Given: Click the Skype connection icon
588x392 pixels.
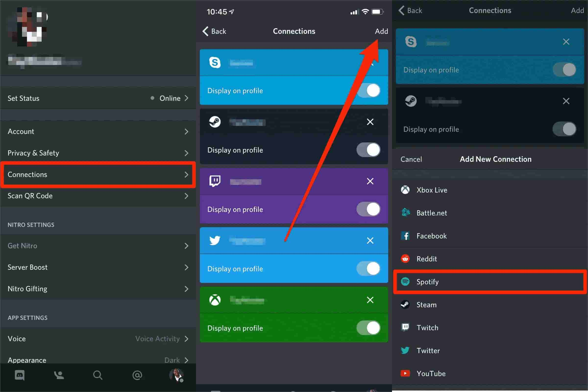Looking at the screenshot, I should point(215,62).
